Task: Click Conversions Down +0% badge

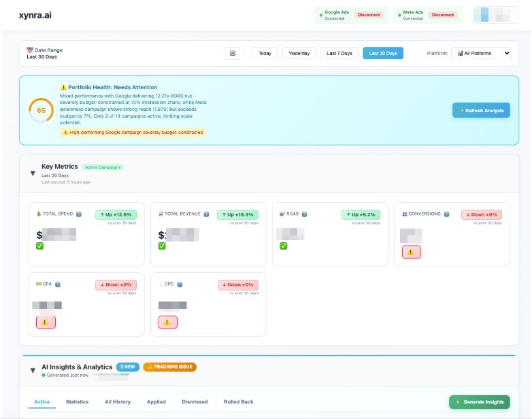Action: click(482, 215)
